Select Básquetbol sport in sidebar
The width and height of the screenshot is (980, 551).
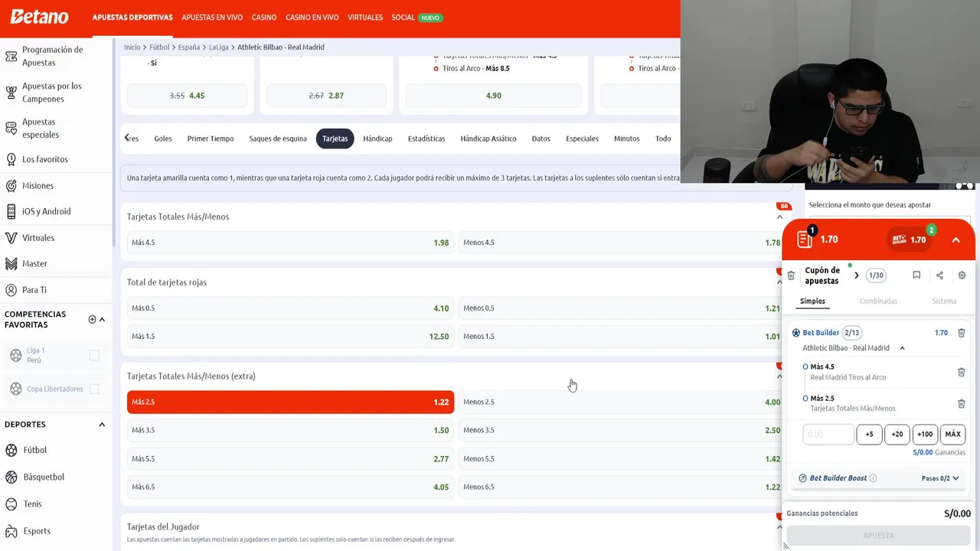44,477
